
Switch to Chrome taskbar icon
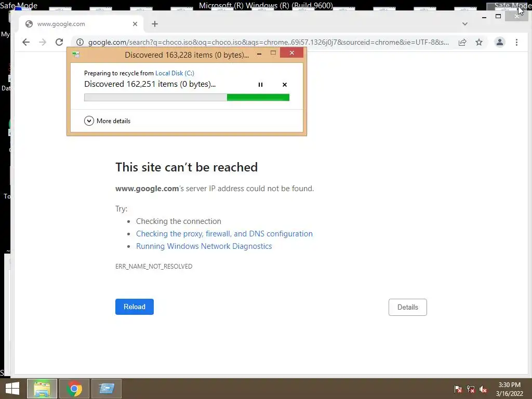coord(74,389)
